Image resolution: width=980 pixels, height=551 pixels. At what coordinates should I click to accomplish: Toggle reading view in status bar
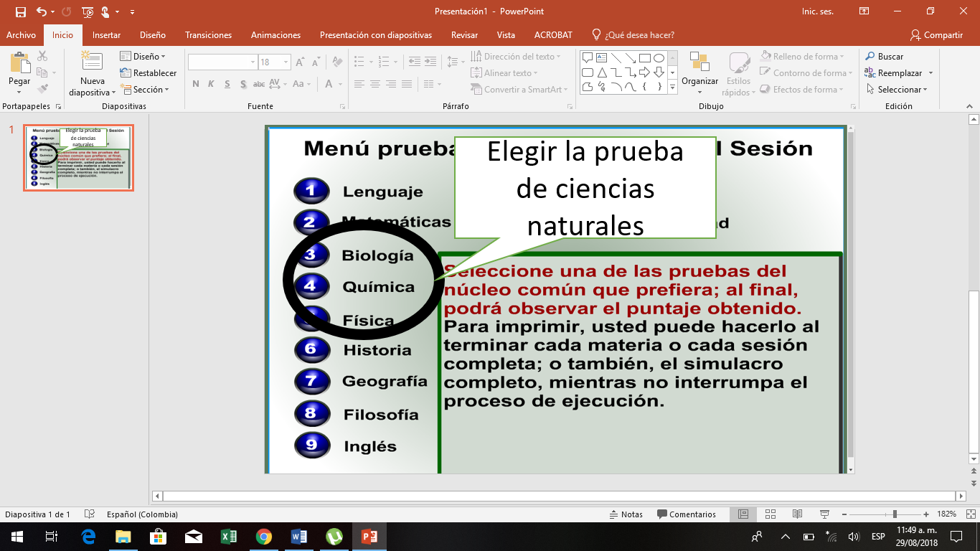click(x=797, y=514)
